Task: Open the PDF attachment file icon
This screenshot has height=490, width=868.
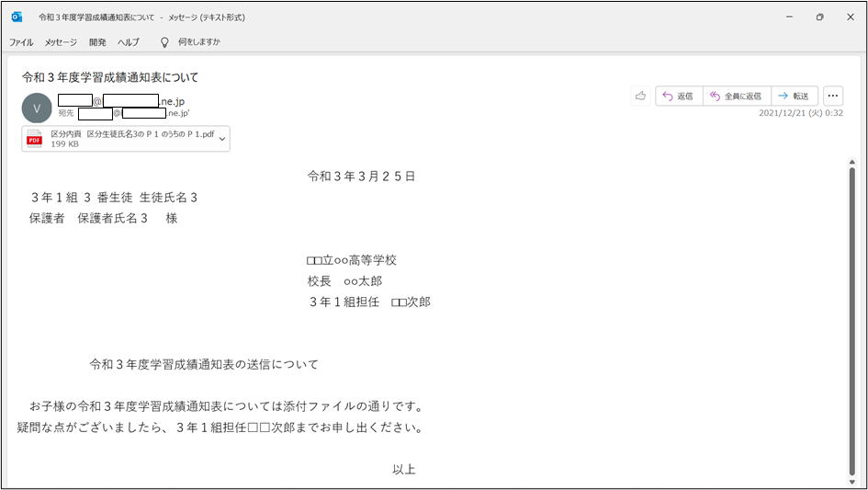Action: tap(34, 139)
